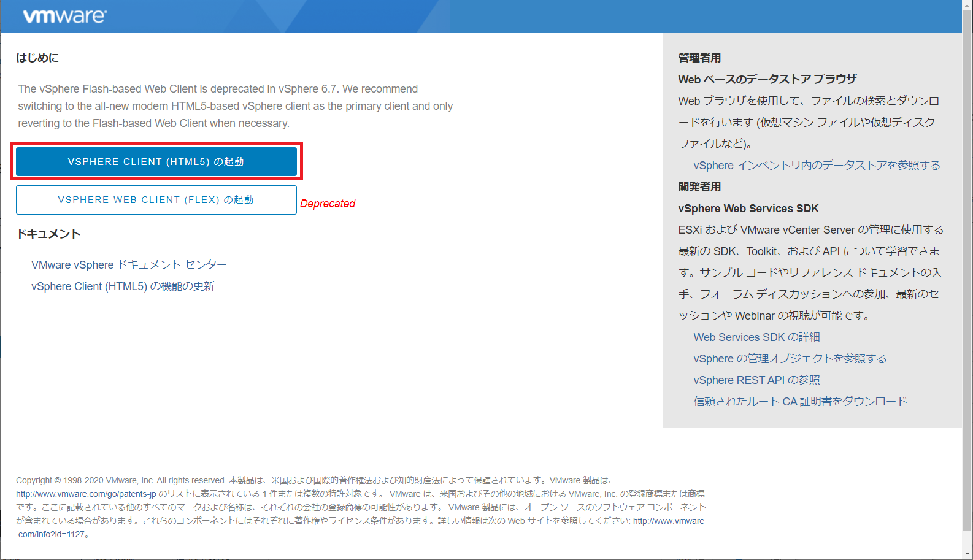Click the vSphere Web Services SDK heading
Viewport: 973px width, 560px height.
[748, 209]
